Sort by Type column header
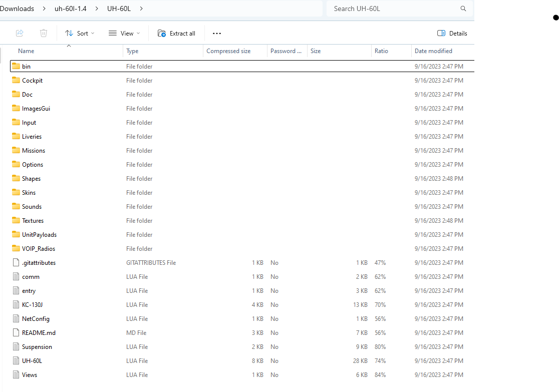Viewport: 559px width, 392px height. pos(132,51)
